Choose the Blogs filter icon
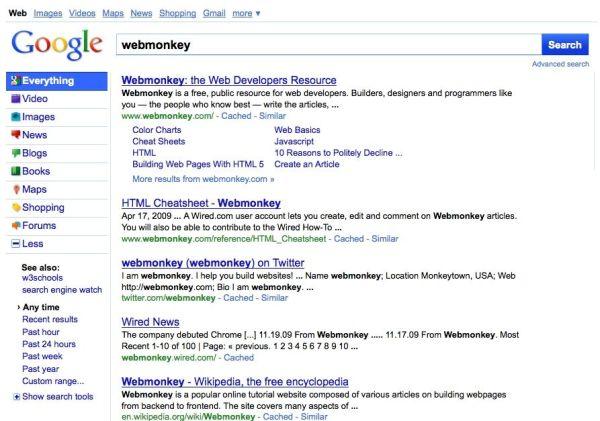The width and height of the screenshot is (600, 421). (x=16, y=153)
